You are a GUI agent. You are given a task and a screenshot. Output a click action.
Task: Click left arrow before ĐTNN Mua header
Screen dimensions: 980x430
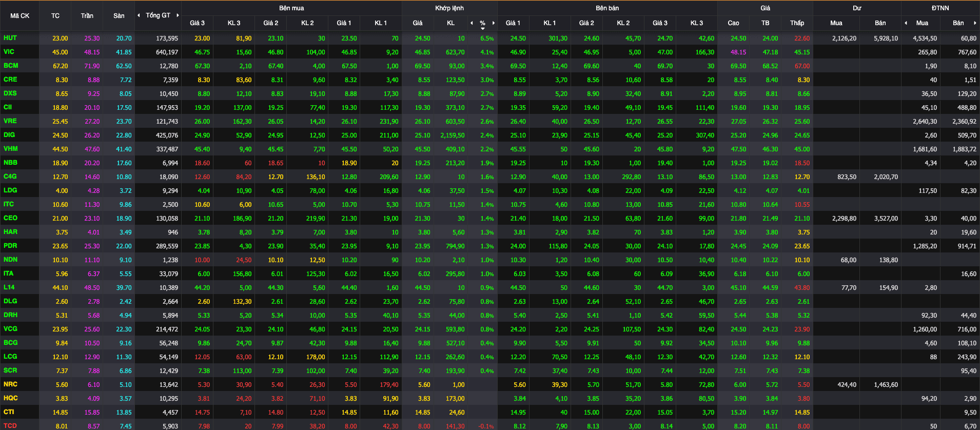coord(906,23)
